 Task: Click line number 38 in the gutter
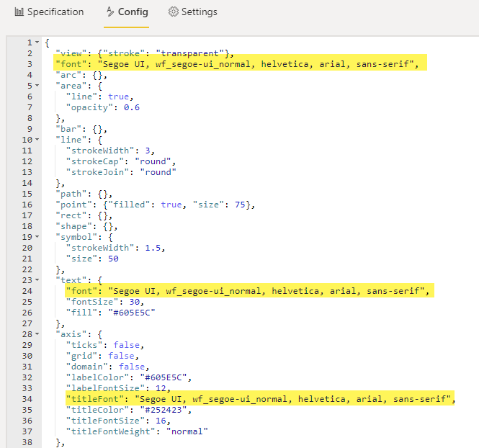click(x=27, y=442)
